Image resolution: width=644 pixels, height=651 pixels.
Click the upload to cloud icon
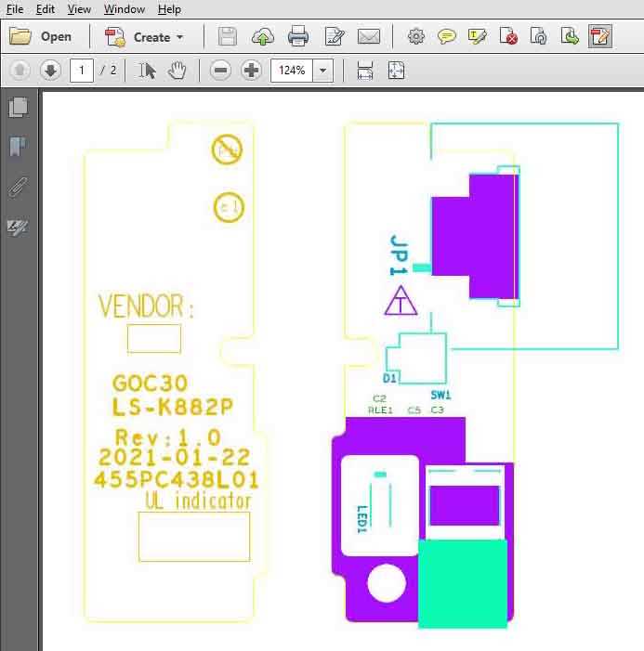click(263, 36)
